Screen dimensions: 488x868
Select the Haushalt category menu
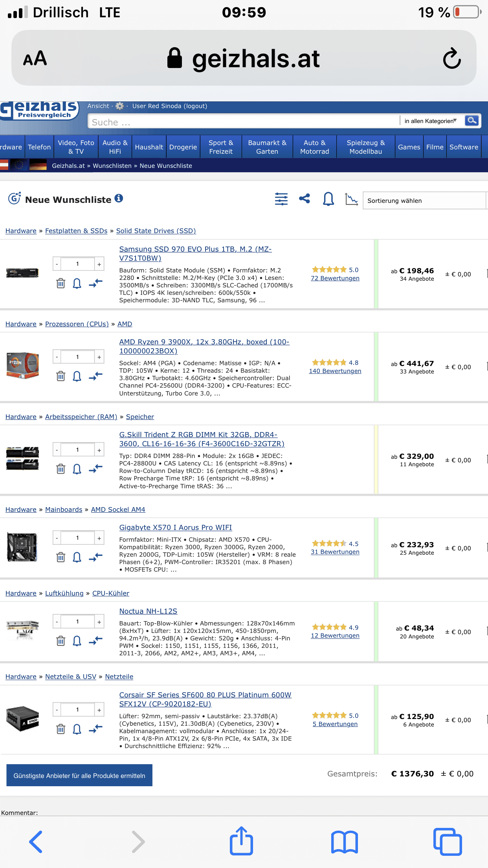[x=149, y=147]
